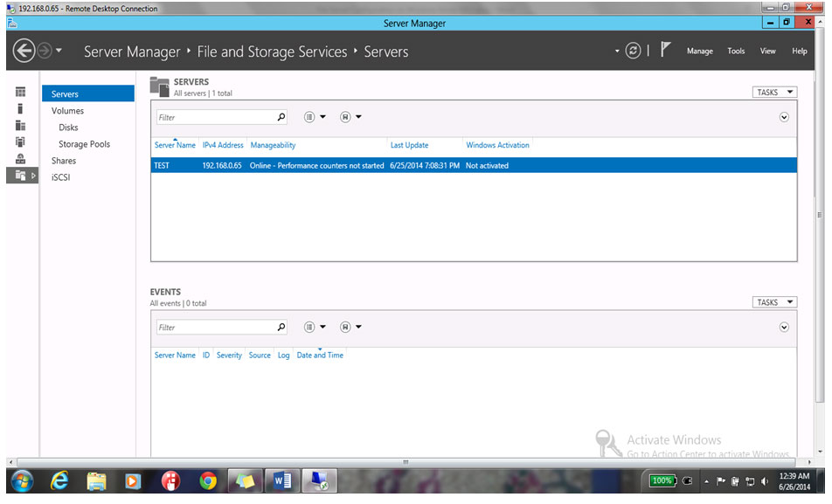Sort servers by the Server Name column
832x504 pixels.
pos(175,145)
